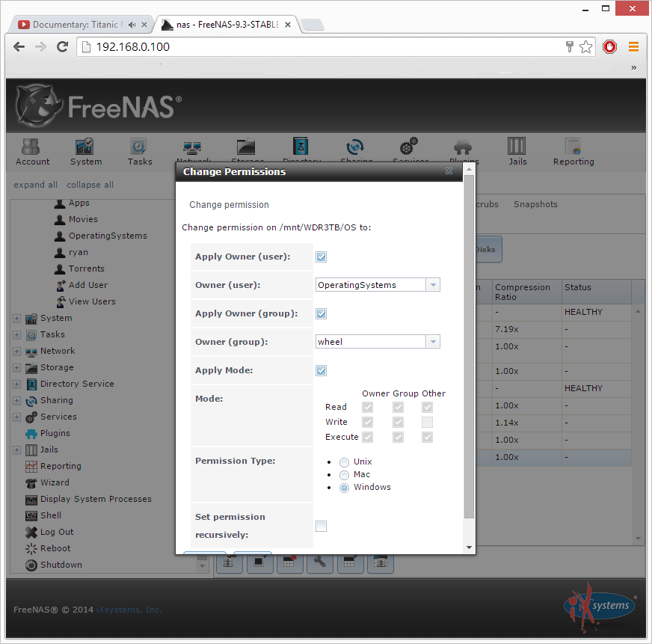Click the collapse all link
652x644 pixels.
[90, 185]
